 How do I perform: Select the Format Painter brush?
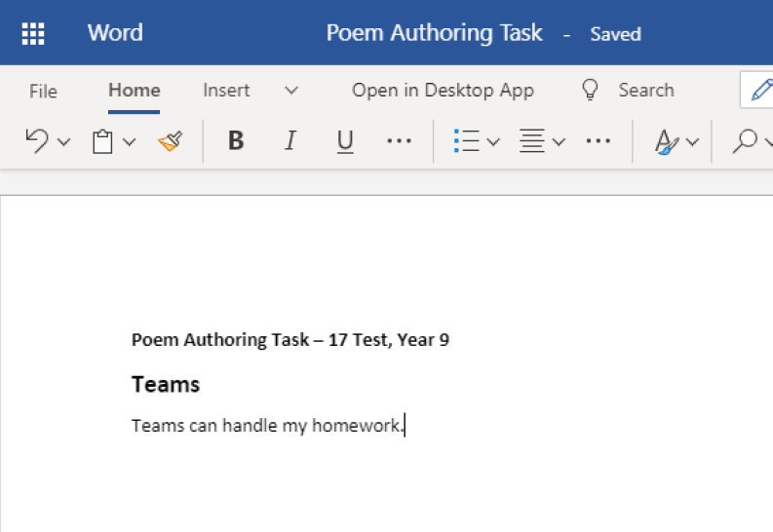point(170,142)
